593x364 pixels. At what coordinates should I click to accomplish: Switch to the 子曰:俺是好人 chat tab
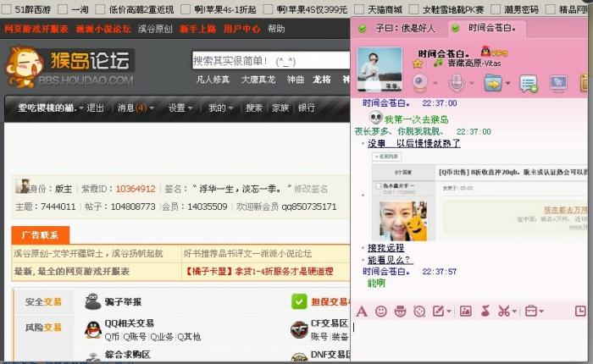click(x=399, y=28)
